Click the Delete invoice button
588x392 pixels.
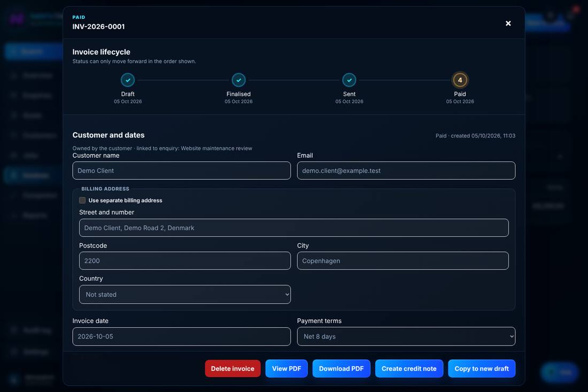233,369
